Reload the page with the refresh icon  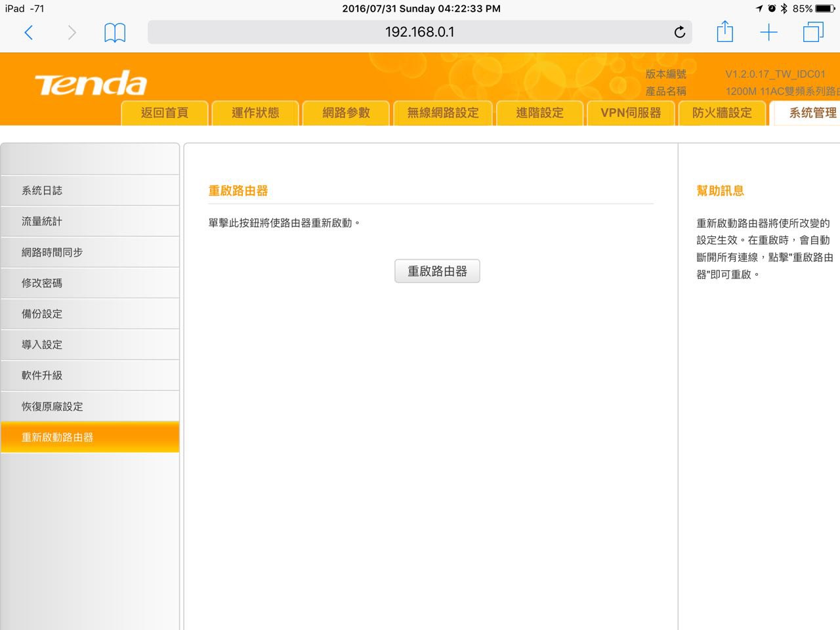(x=680, y=32)
